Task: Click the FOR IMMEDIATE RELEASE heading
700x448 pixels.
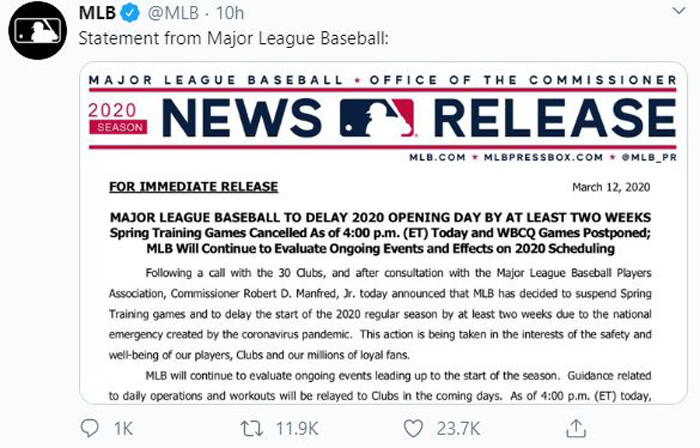Action: coord(194,187)
